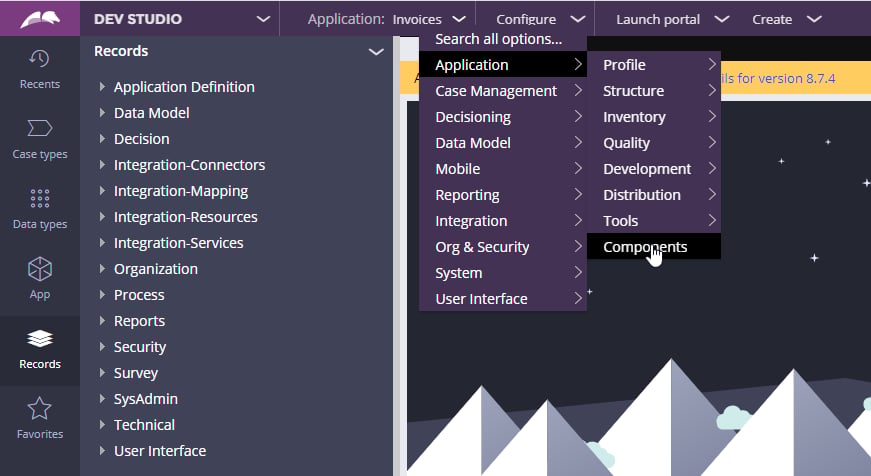The height and width of the screenshot is (476, 871).
Task: Choose Mobile in the Configure menu
Action: coord(503,169)
